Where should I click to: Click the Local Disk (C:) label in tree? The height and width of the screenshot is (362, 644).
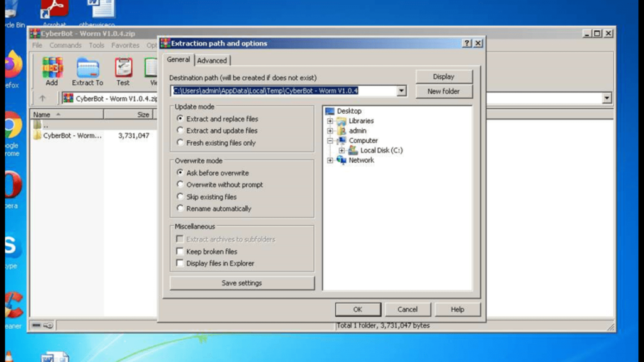(x=382, y=150)
